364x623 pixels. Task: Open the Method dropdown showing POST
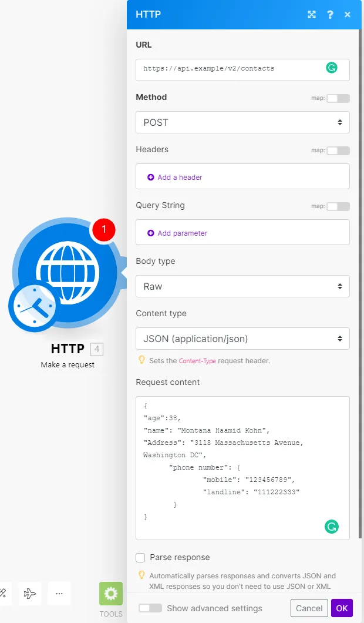tap(242, 122)
